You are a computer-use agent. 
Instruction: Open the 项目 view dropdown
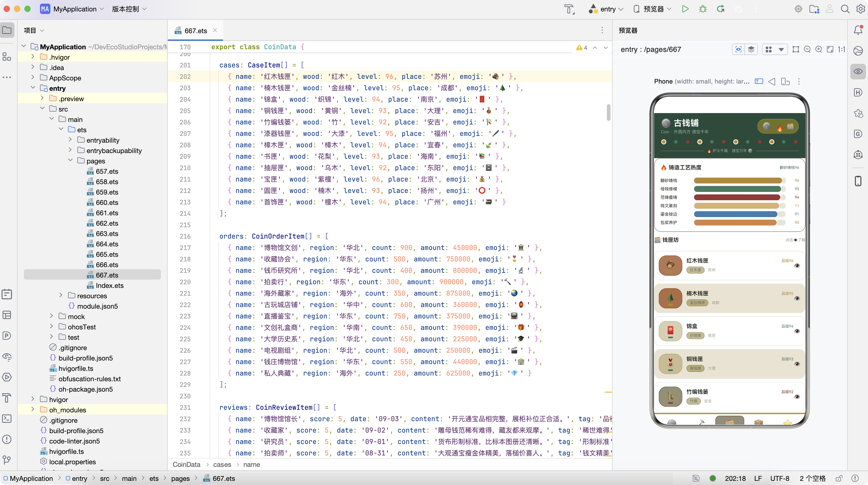point(34,30)
